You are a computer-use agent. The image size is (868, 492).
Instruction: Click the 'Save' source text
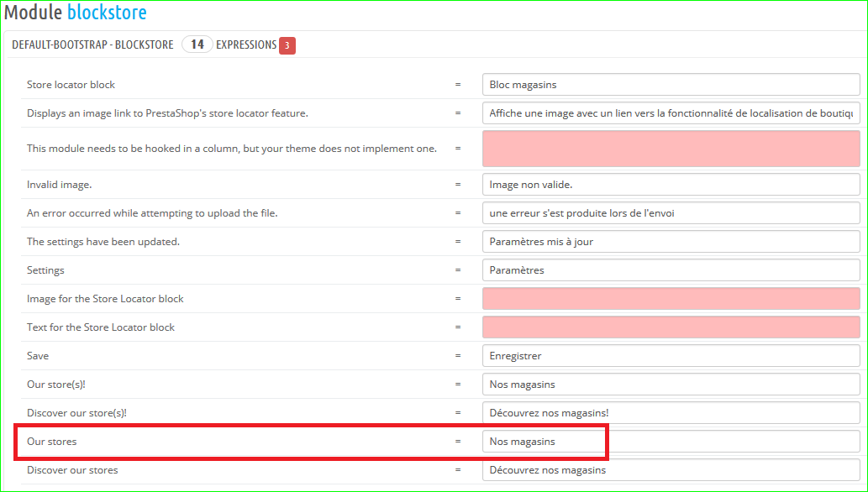[38, 356]
